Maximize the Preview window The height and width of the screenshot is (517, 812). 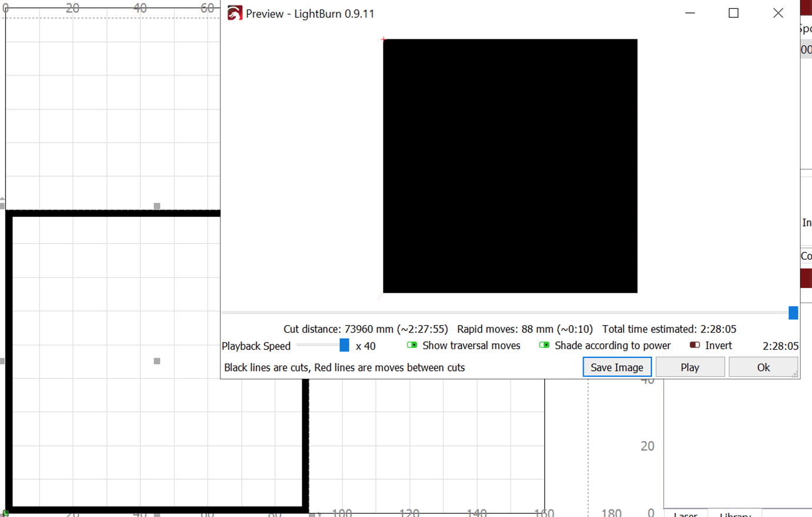(x=733, y=13)
